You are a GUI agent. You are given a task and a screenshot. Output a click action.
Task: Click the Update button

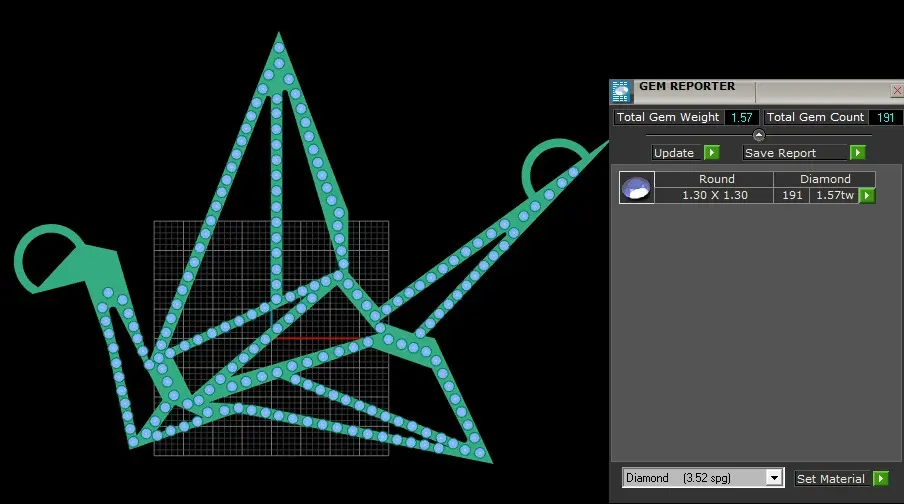tap(676, 153)
